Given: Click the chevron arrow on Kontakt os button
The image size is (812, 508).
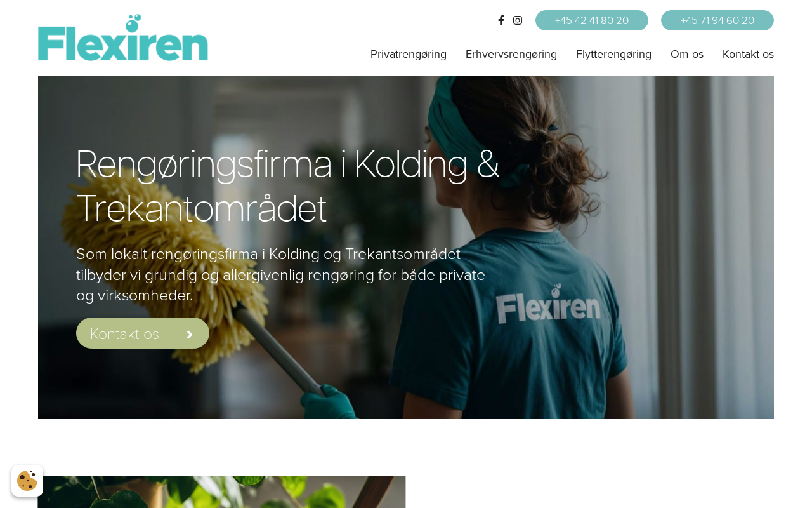Looking at the screenshot, I should pos(189,335).
